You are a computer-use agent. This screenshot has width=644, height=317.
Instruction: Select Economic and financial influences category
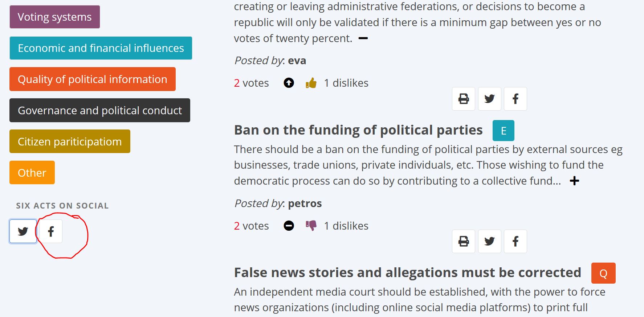[x=101, y=48]
